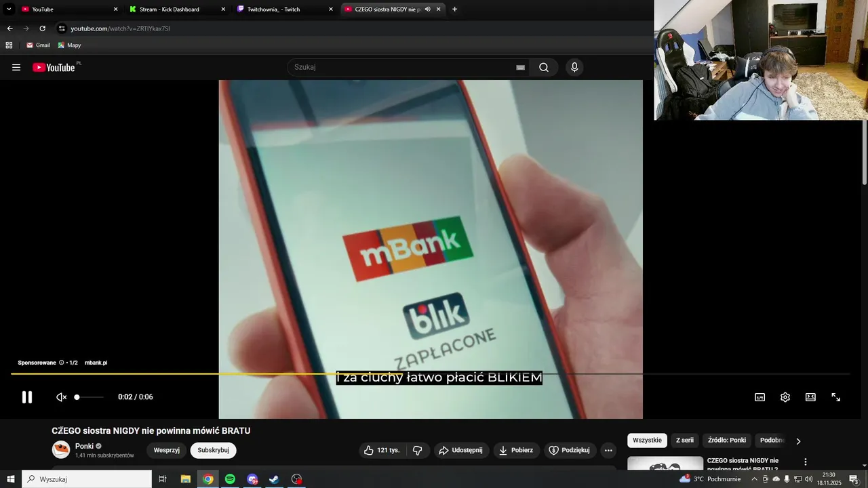Image resolution: width=868 pixels, height=488 pixels.
Task: Close the Kick Dashboard tab
Action: click(x=223, y=9)
